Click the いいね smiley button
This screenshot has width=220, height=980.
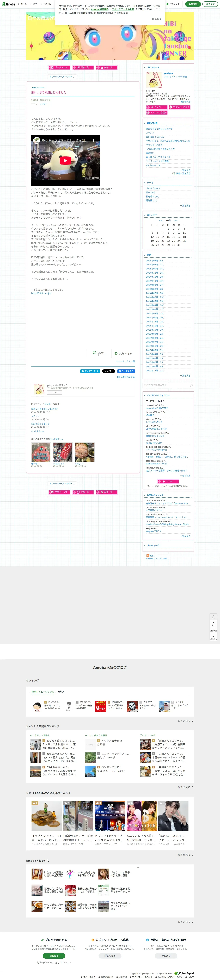99,353
